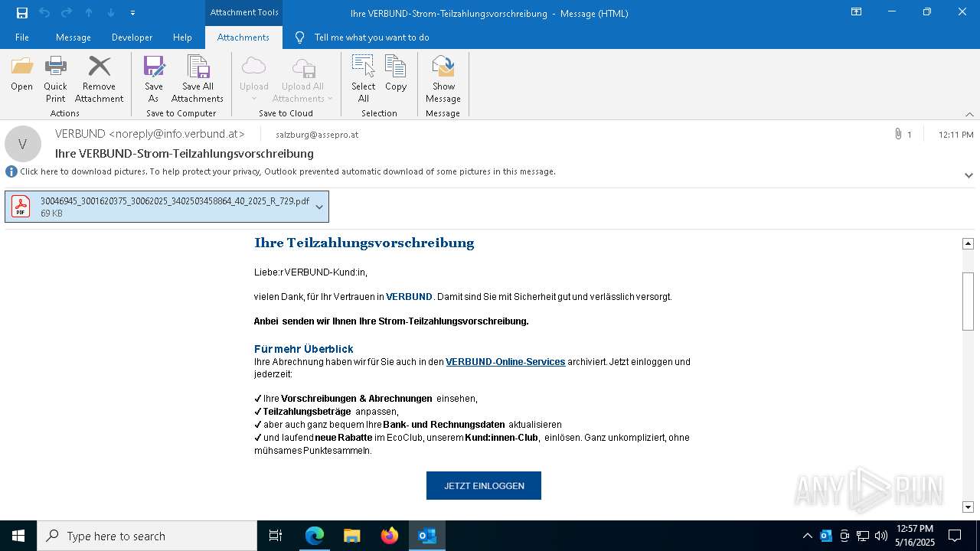Quick Print the attachment
Screen dimensions: 980x551
pyautogui.click(x=55, y=80)
